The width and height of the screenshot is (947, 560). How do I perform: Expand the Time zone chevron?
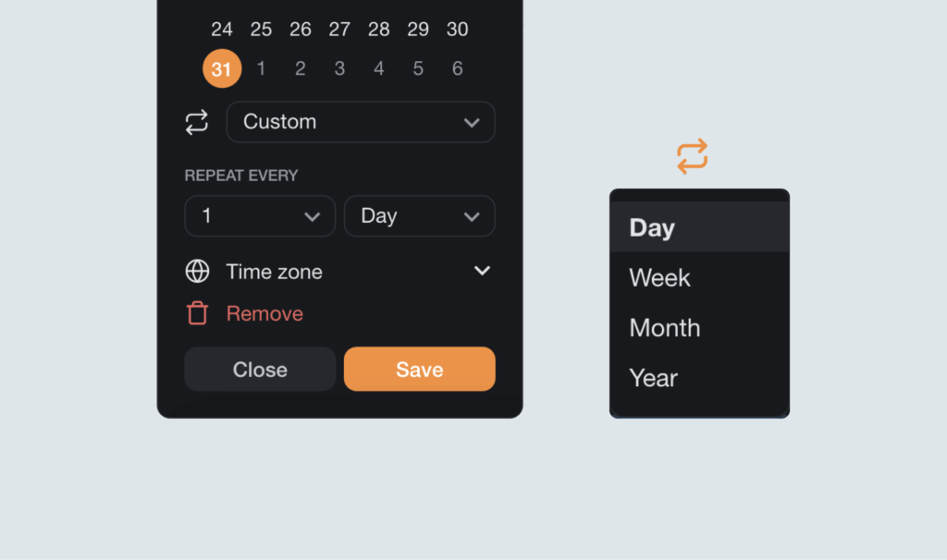pos(482,271)
